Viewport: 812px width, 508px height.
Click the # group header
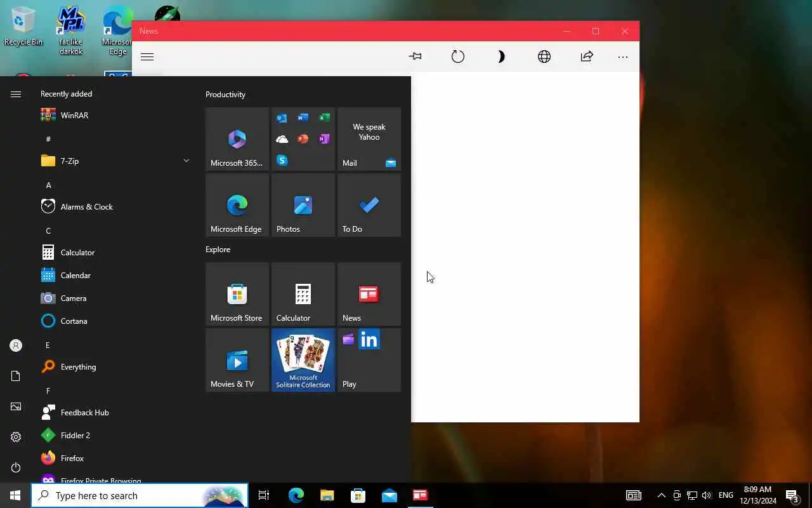coord(48,139)
